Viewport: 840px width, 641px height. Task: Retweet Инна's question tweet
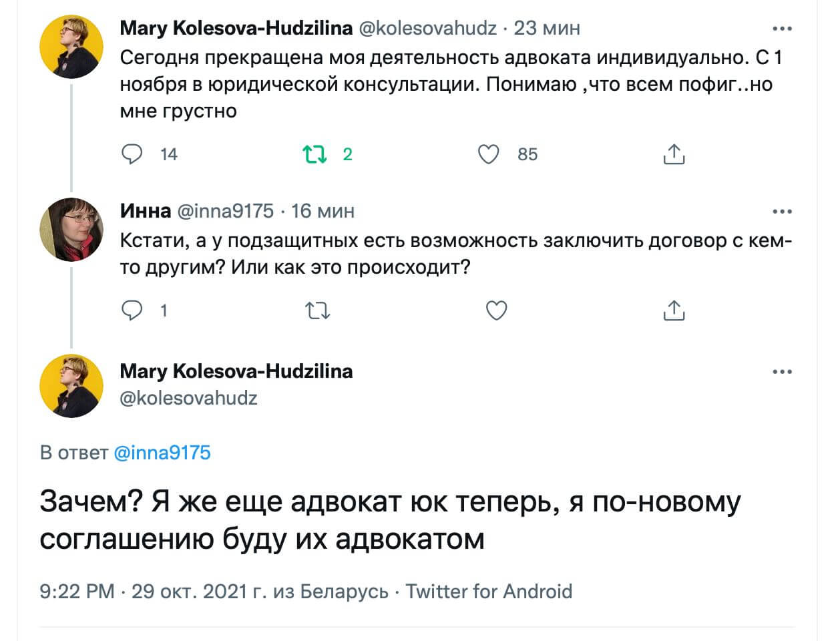317,310
